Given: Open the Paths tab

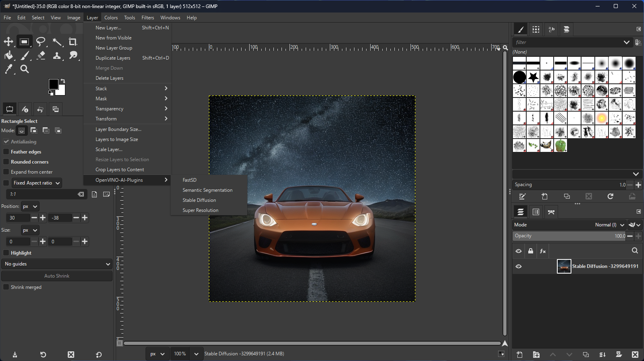Looking at the screenshot, I should 551,212.
